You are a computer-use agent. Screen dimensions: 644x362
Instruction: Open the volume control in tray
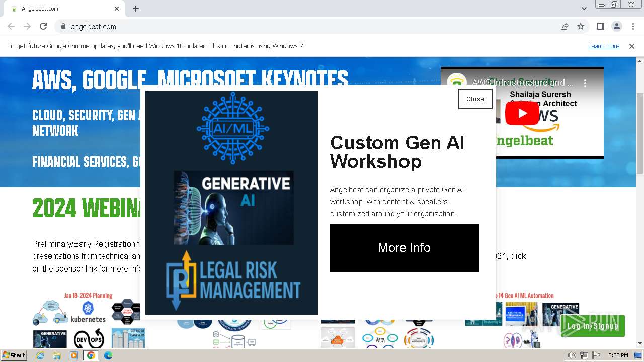(x=572, y=355)
